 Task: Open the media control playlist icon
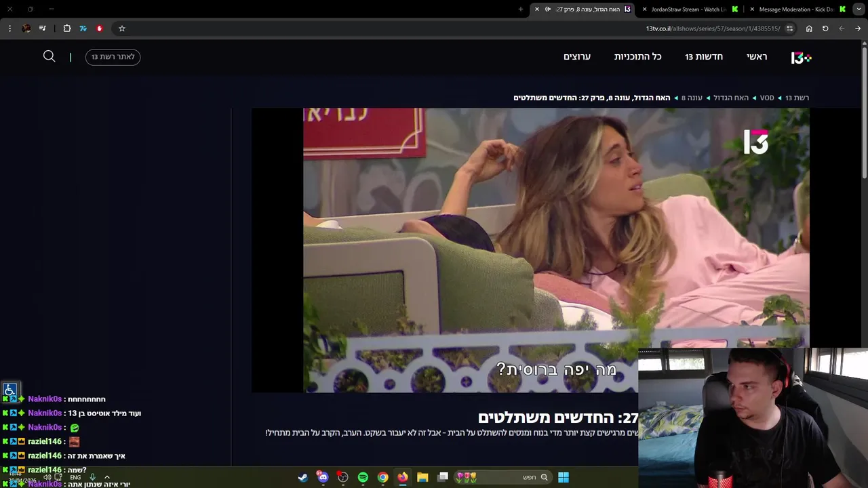43,28
